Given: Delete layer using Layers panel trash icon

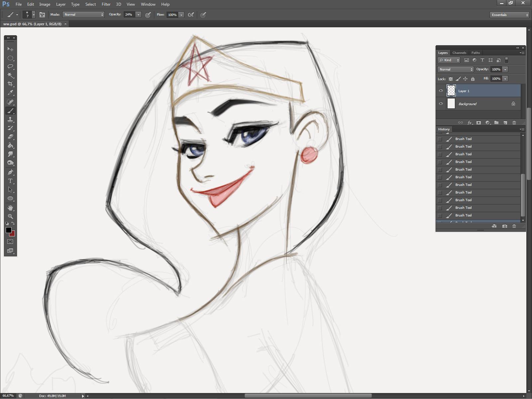Looking at the screenshot, I should (x=514, y=123).
